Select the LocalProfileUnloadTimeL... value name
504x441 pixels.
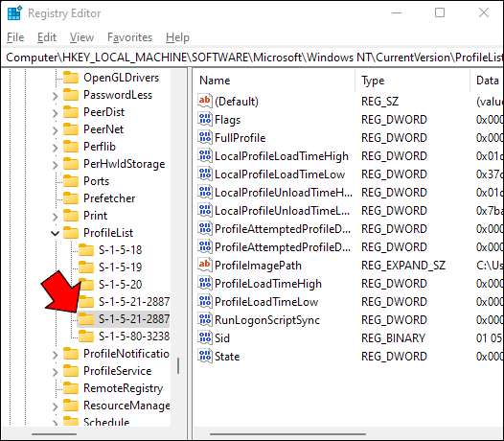click(282, 211)
